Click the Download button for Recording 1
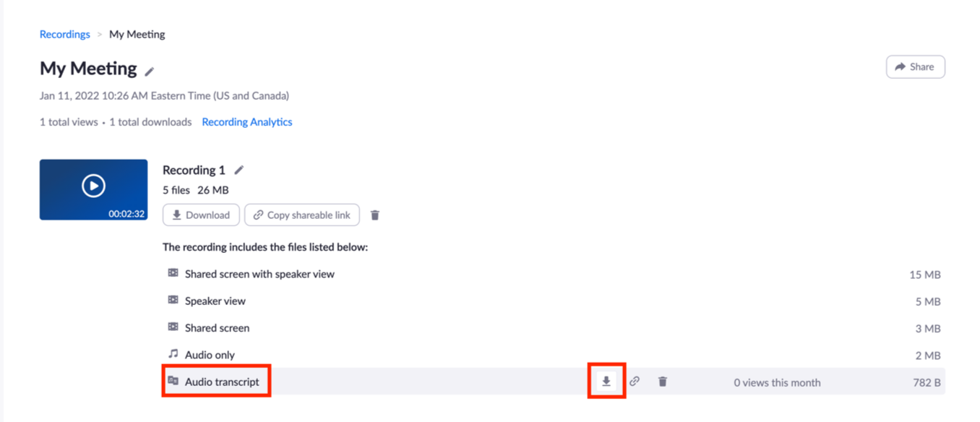Viewport: 980px width, 422px height. pos(201,215)
